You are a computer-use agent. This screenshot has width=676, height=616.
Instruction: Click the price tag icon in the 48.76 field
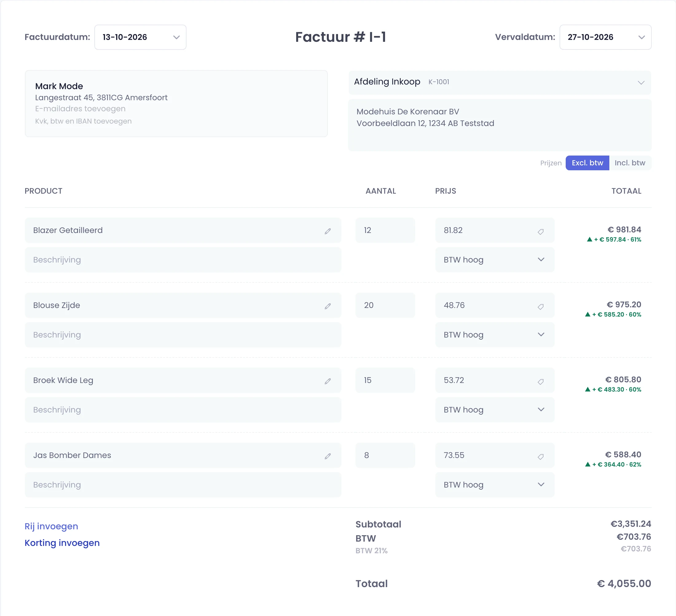pyautogui.click(x=540, y=306)
